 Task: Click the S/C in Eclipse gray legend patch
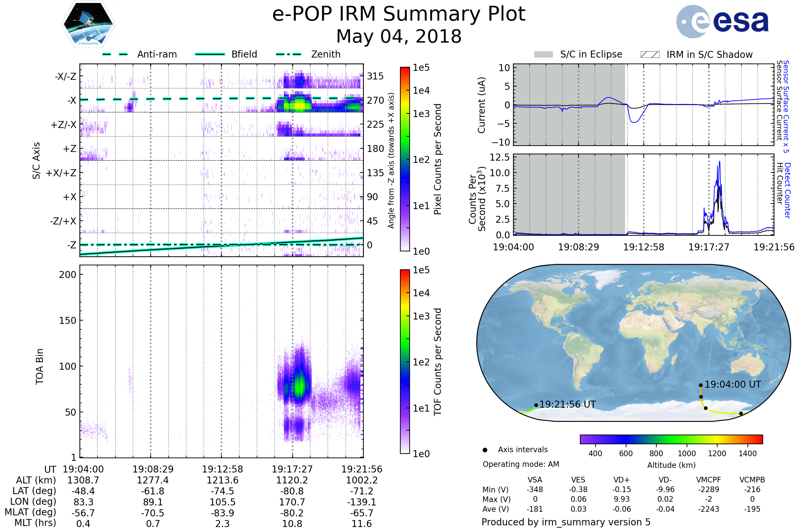pos(543,55)
